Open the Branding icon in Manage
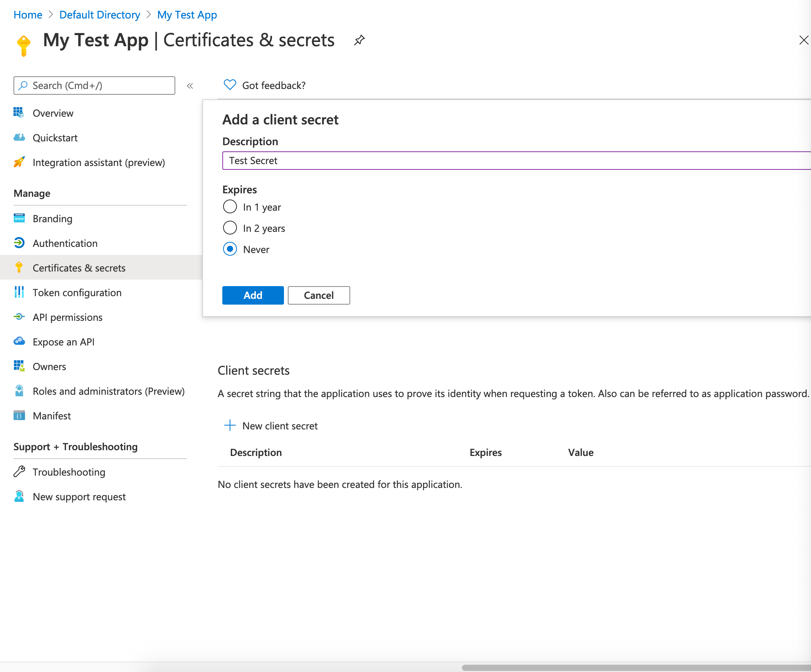Image resolution: width=811 pixels, height=672 pixels. coord(19,218)
